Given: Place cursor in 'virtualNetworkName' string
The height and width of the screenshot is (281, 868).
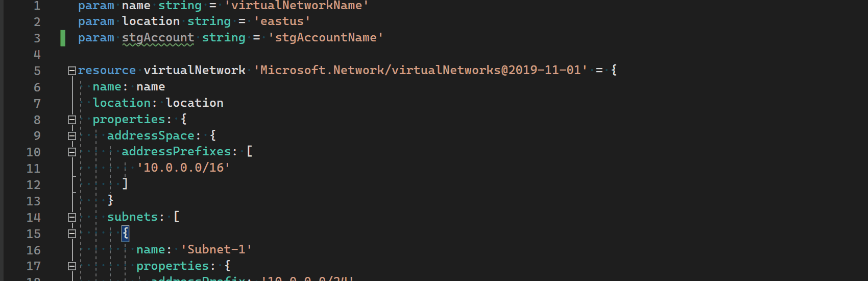Looking at the screenshot, I should (x=297, y=6).
